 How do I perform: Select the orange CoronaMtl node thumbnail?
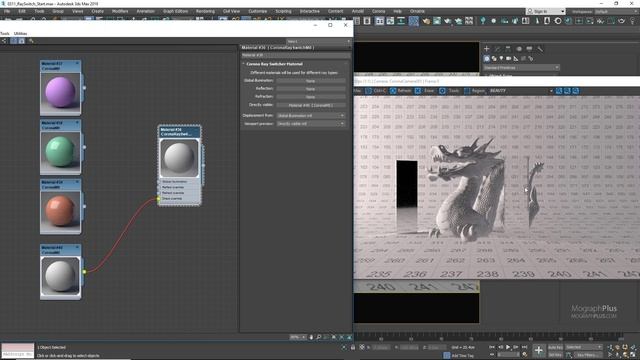click(60, 211)
